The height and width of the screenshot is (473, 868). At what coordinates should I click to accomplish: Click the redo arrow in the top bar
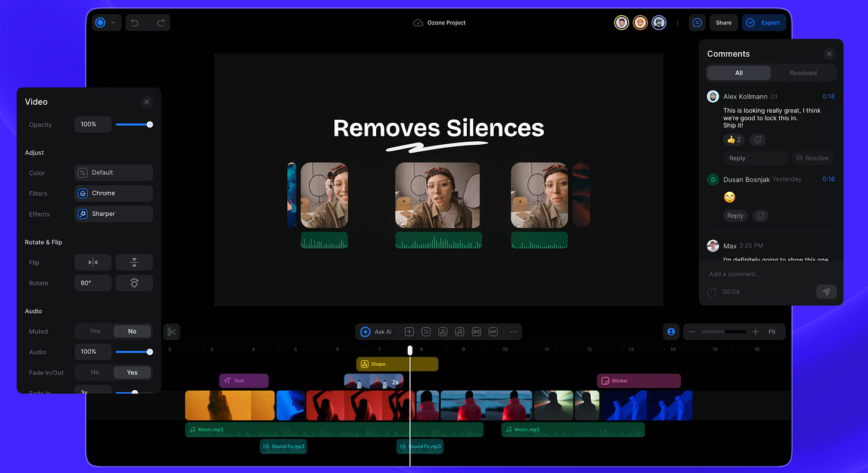pyautogui.click(x=160, y=23)
